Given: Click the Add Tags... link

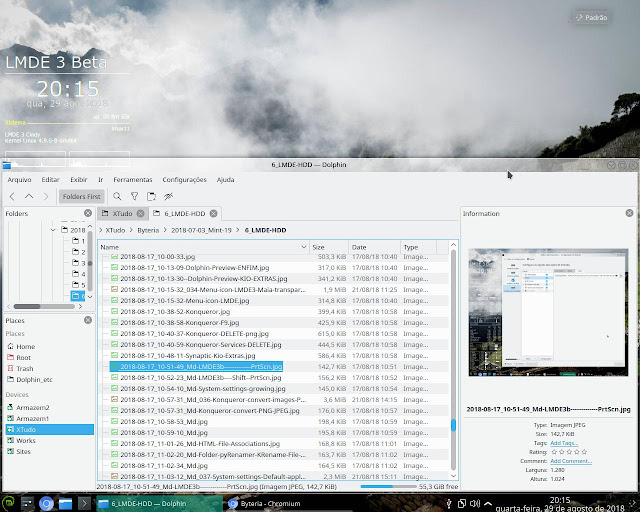Looking at the screenshot, I should [564, 443].
